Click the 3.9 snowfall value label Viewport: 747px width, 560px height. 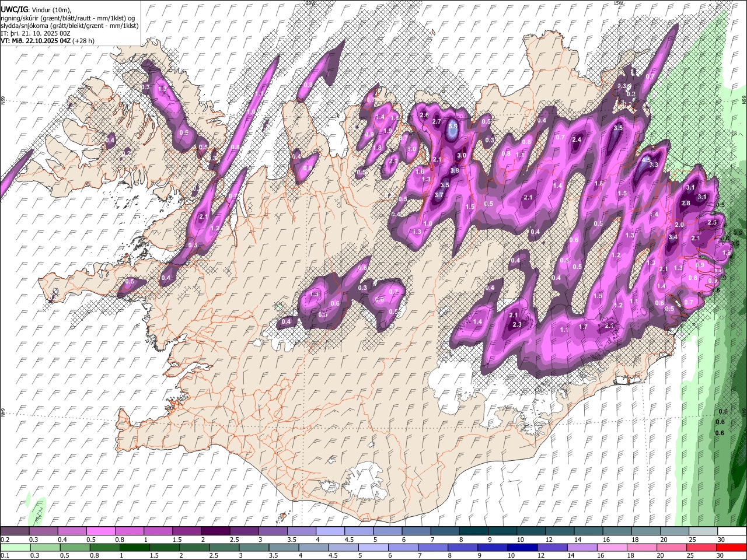pos(455,170)
